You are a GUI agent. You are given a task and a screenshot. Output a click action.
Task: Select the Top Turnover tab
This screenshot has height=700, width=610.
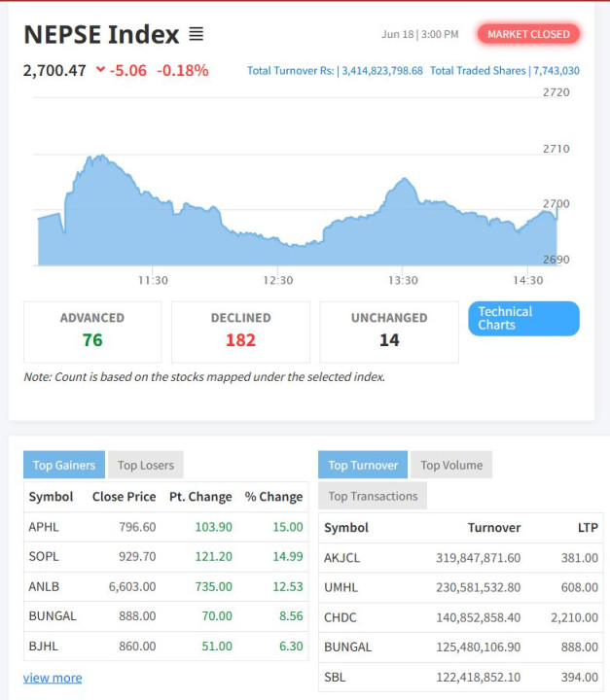(x=363, y=465)
